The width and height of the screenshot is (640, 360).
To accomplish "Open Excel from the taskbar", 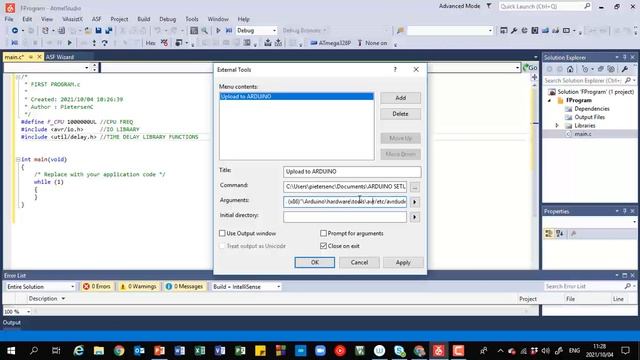I will [x=200, y=351].
